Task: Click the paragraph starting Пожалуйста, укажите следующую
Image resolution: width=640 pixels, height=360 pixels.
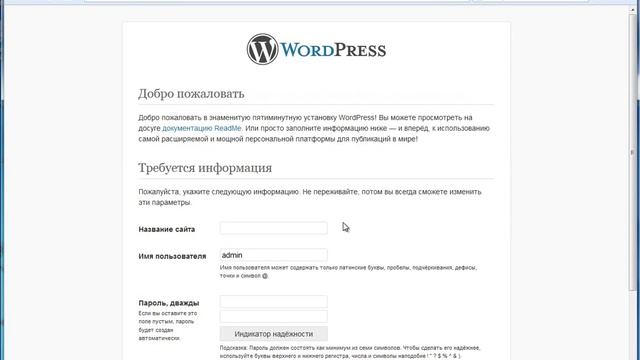Action: tap(310, 197)
